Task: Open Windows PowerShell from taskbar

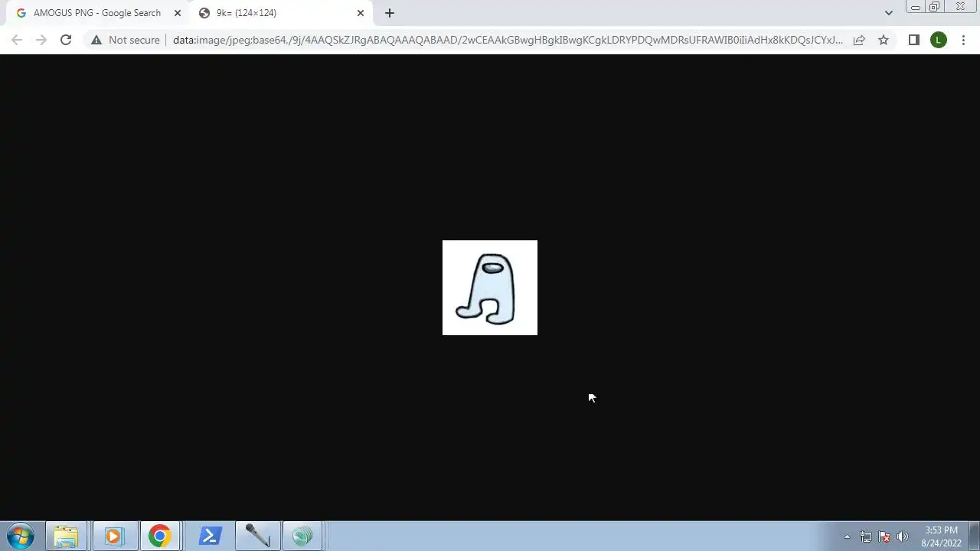Action: 210,536
